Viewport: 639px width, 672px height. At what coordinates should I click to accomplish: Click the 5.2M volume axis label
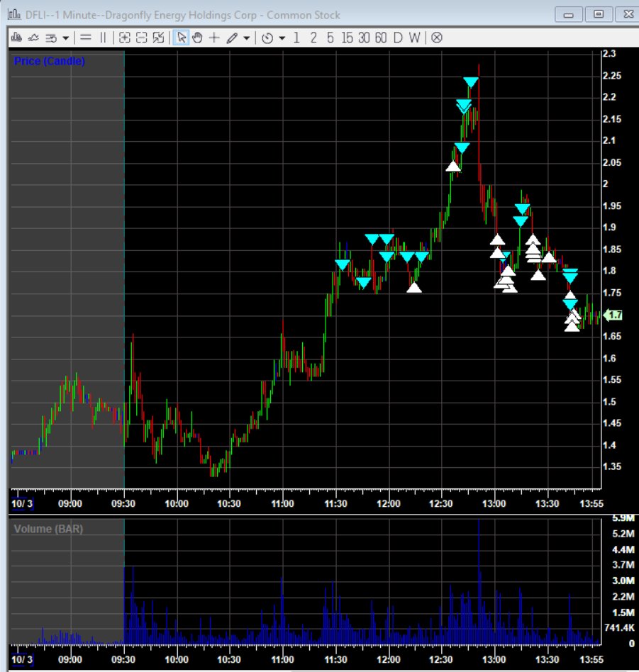(623, 534)
